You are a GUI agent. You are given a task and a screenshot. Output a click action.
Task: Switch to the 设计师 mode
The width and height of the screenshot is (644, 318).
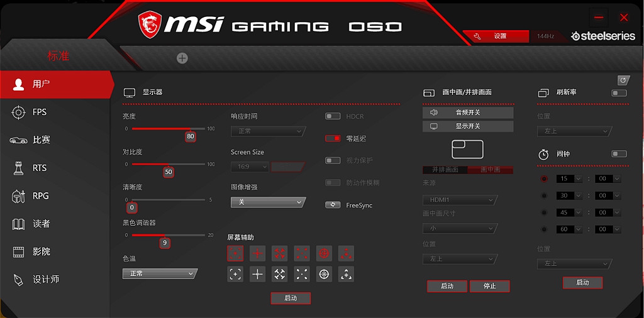(55, 280)
